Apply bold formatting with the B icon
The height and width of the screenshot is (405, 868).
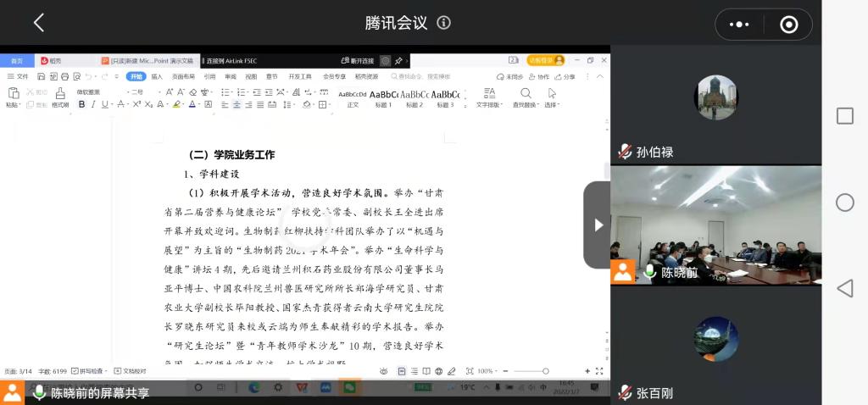82,104
